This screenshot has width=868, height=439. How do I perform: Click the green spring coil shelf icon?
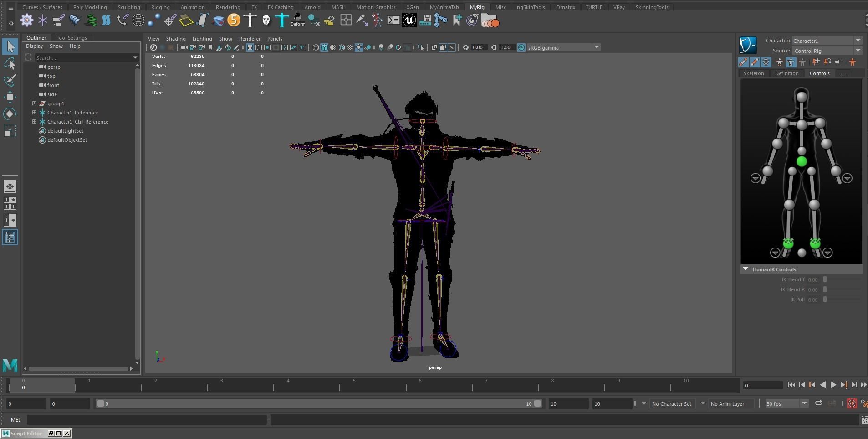pyautogui.click(x=91, y=20)
